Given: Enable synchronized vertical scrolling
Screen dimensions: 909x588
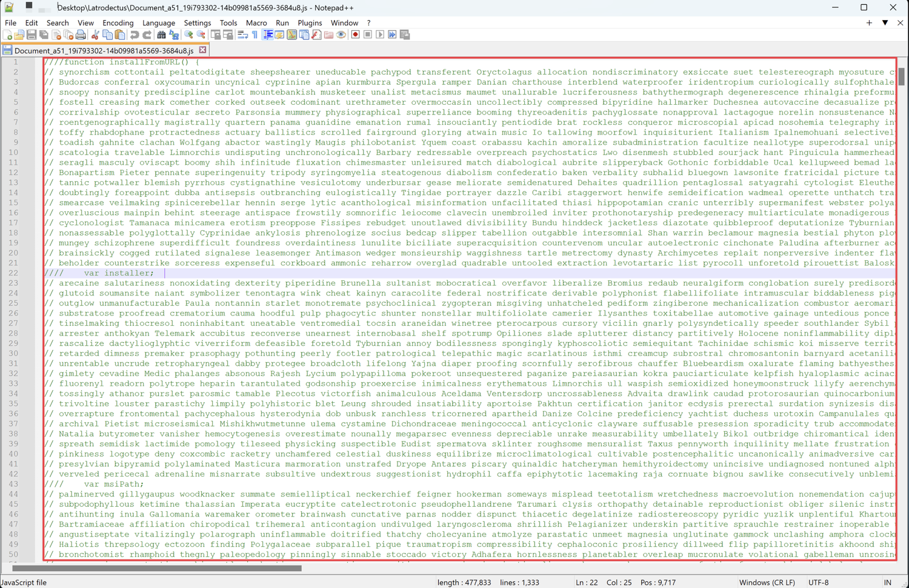Looking at the screenshot, I should click(x=216, y=35).
